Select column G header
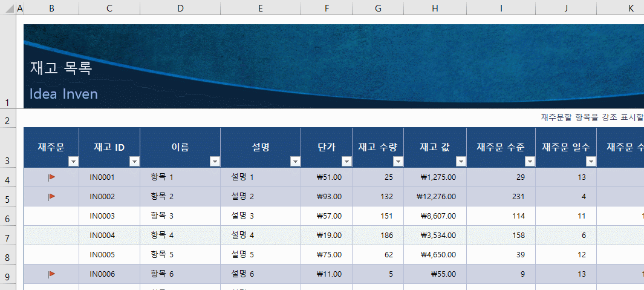The image size is (644, 290). click(x=378, y=8)
